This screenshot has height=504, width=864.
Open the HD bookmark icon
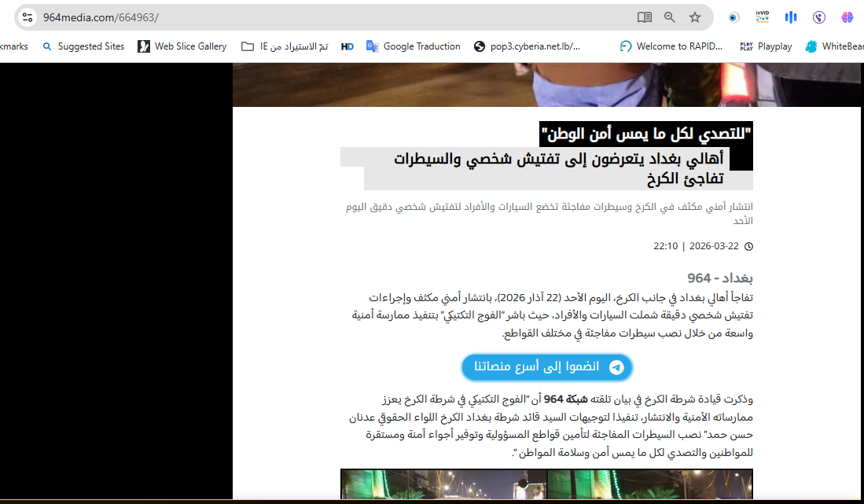tap(347, 46)
